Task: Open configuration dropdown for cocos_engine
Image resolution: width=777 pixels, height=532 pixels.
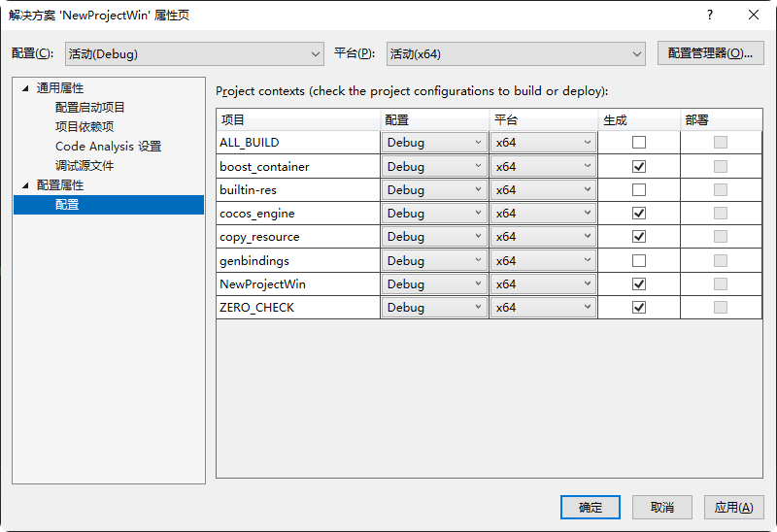Action: (x=433, y=214)
